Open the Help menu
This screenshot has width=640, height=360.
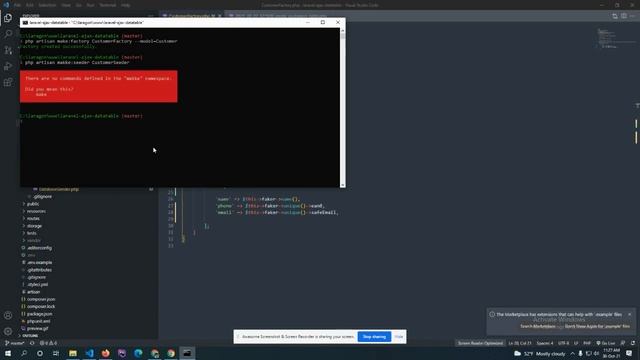point(126,5)
